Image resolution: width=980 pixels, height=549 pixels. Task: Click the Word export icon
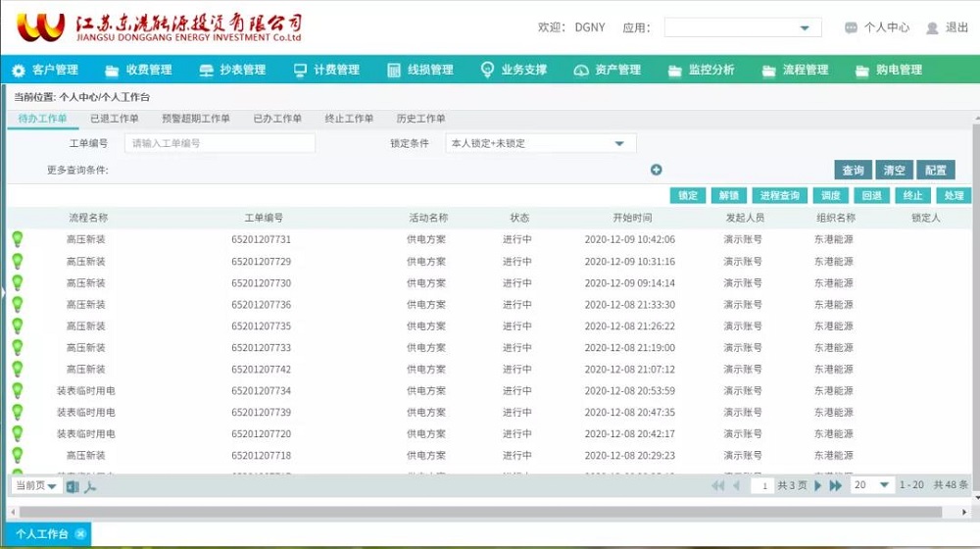(x=73, y=486)
